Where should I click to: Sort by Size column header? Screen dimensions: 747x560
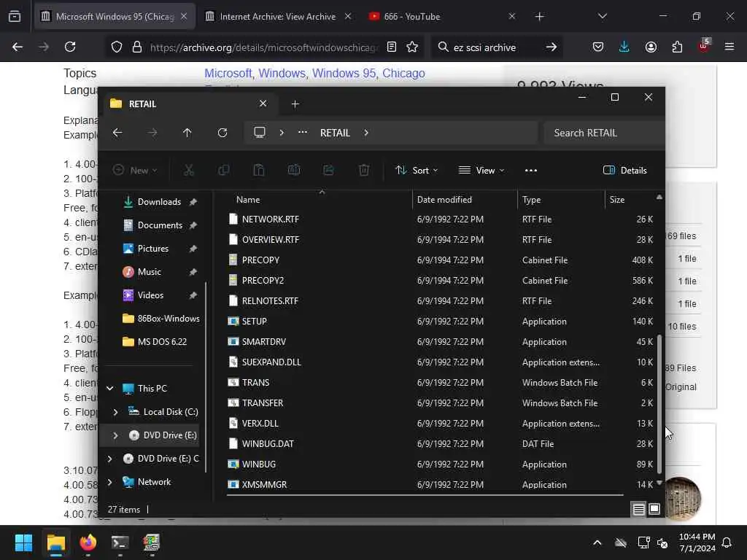630,200
